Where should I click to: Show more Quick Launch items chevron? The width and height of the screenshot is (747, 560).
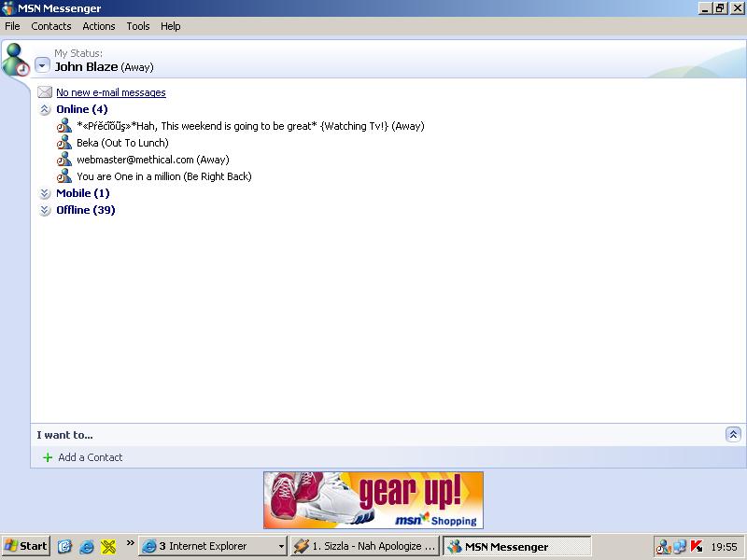(130, 542)
